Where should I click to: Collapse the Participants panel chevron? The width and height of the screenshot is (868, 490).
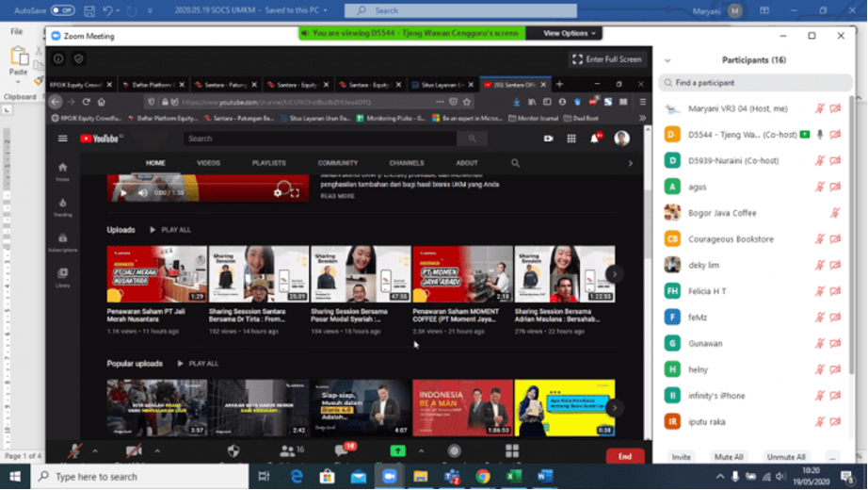tap(667, 60)
